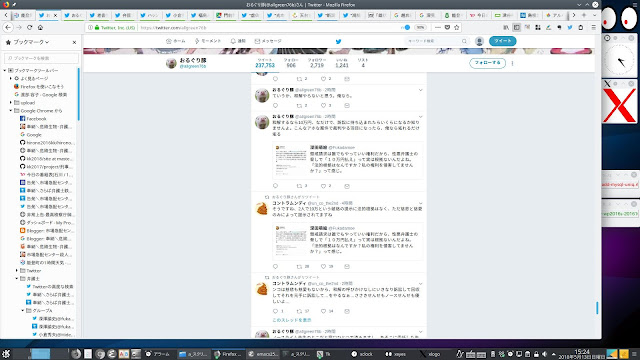This screenshot has height=360, width=640.
Task: Close the bookmarks sidebar
Action: pyautogui.click(x=74, y=42)
